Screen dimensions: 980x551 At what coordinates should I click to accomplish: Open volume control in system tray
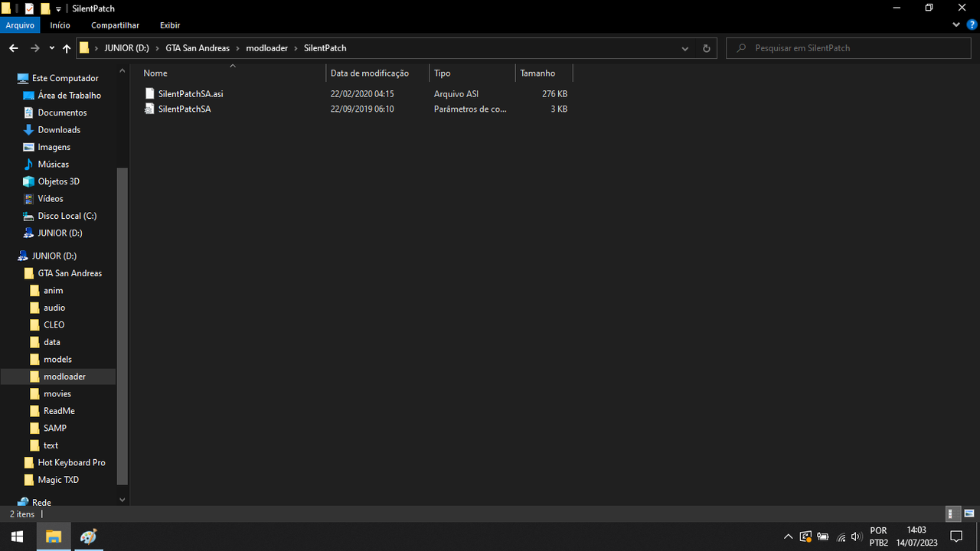pyautogui.click(x=856, y=536)
